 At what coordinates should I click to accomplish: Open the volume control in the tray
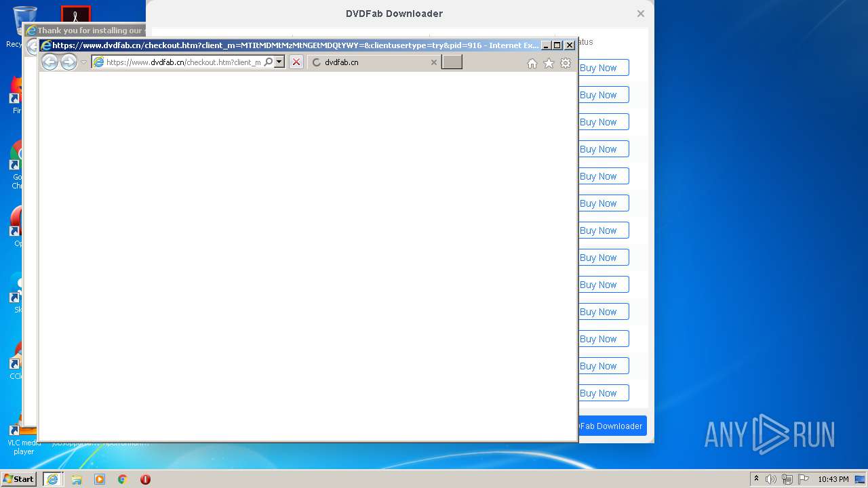click(x=771, y=479)
